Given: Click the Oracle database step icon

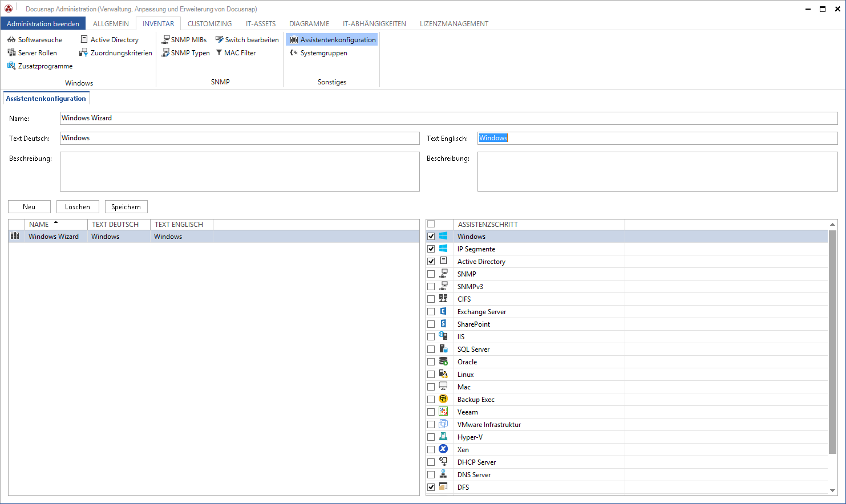Looking at the screenshot, I should pyautogui.click(x=443, y=361).
